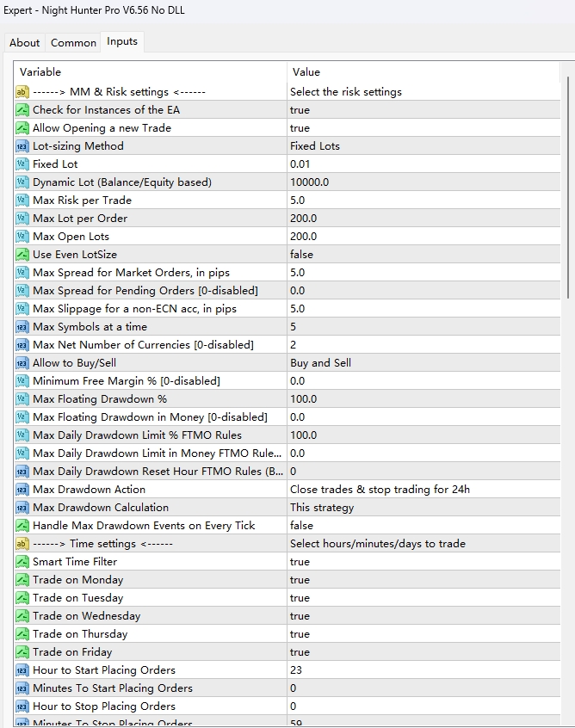Switch to the Common tab
The image size is (575, 728).
click(x=73, y=43)
